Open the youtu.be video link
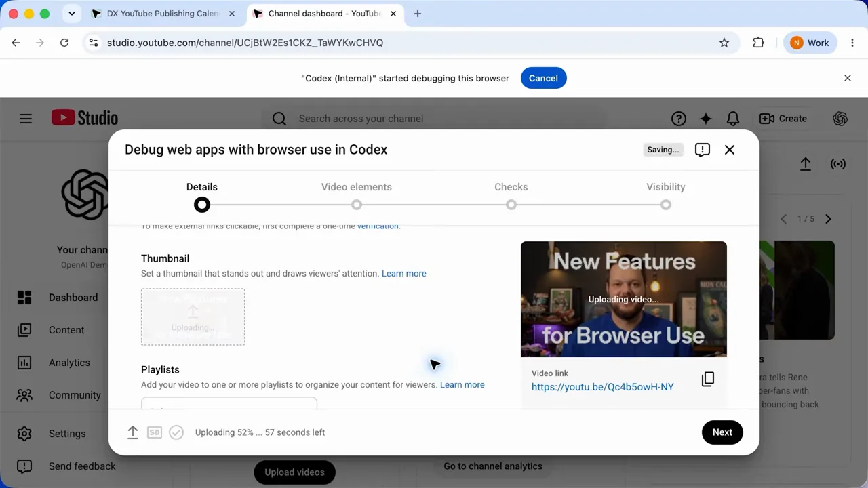The height and width of the screenshot is (488, 868). (x=603, y=387)
